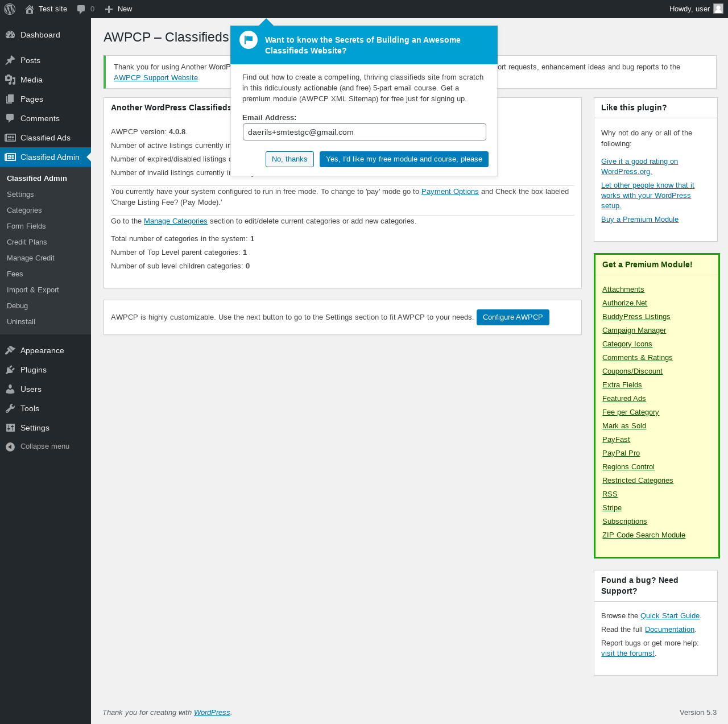The height and width of the screenshot is (724, 728).
Task: Click the Comments speech bubble sidebar icon
Action: click(10, 118)
